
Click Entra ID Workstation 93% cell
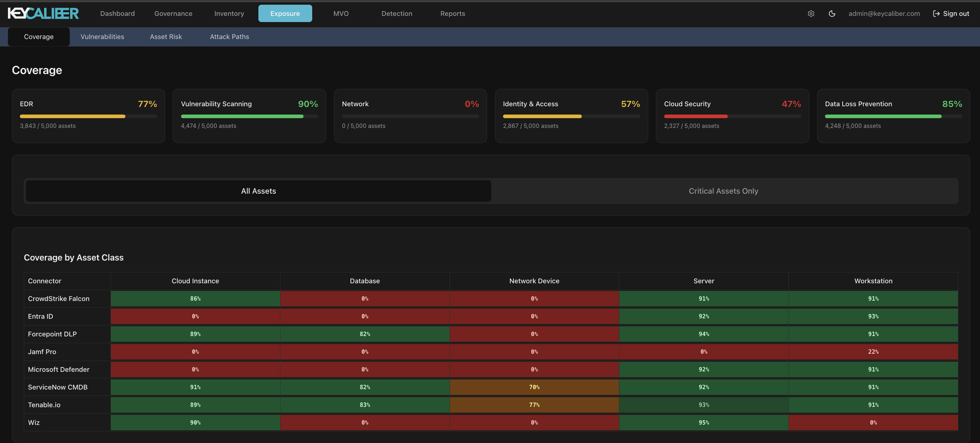click(873, 317)
